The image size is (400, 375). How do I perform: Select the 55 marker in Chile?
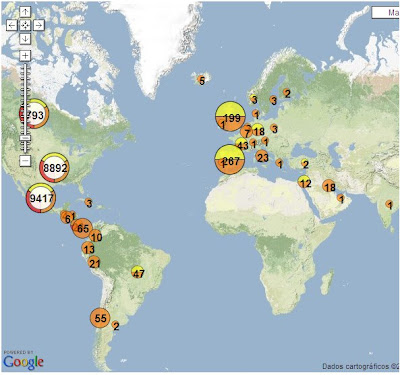click(100, 318)
